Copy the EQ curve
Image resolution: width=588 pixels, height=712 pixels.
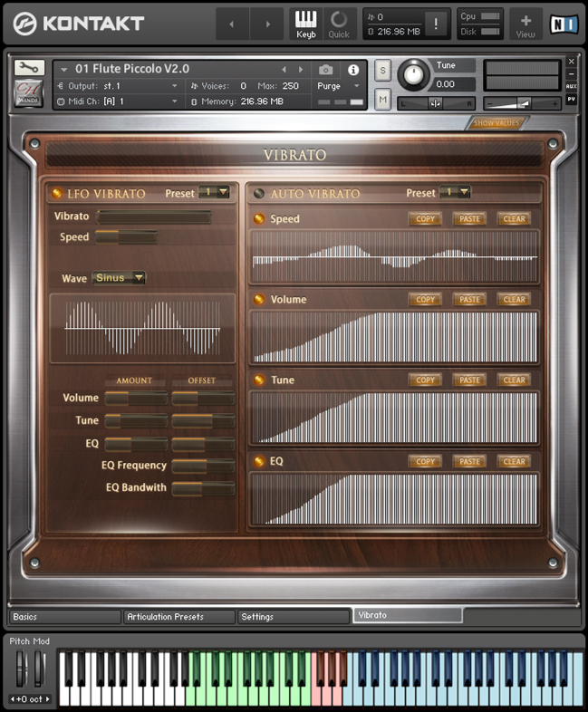(425, 461)
